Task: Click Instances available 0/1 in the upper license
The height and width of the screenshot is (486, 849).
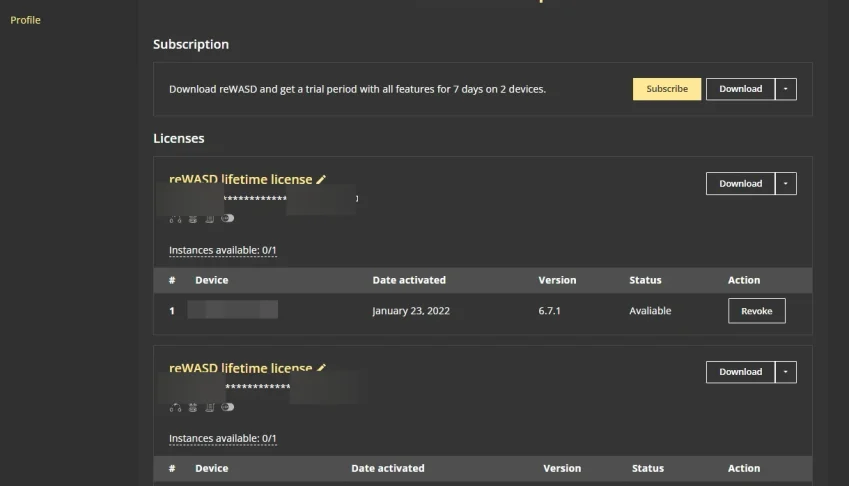Action: click(223, 250)
